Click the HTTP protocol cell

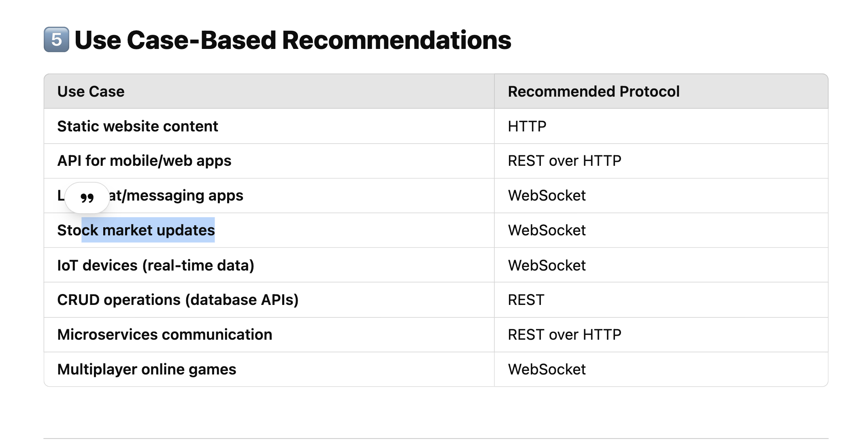point(527,127)
